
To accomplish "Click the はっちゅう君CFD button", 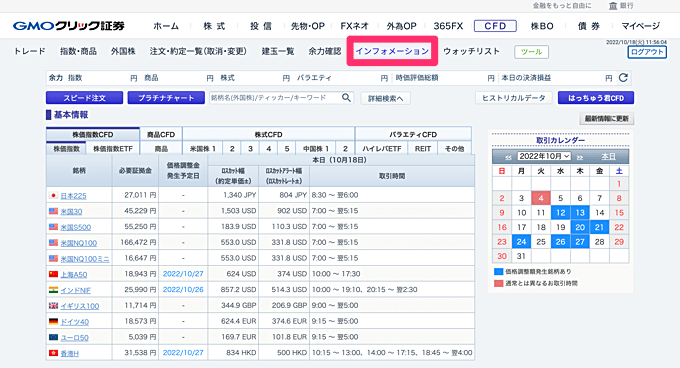I will point(596,98).
